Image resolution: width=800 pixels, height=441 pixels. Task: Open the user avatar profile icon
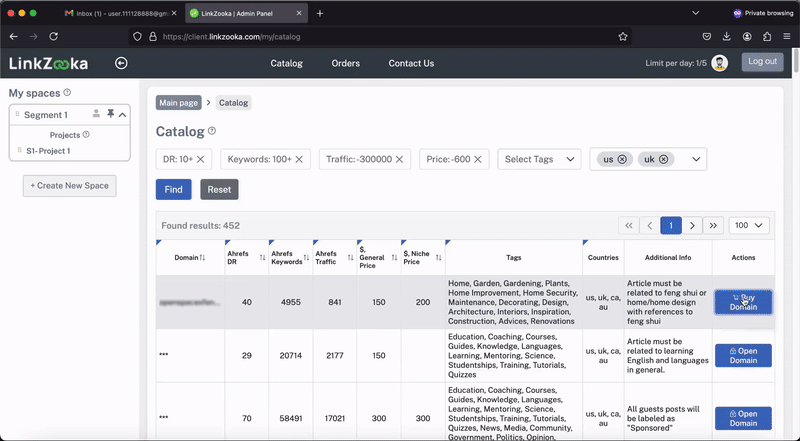(719, 63)
